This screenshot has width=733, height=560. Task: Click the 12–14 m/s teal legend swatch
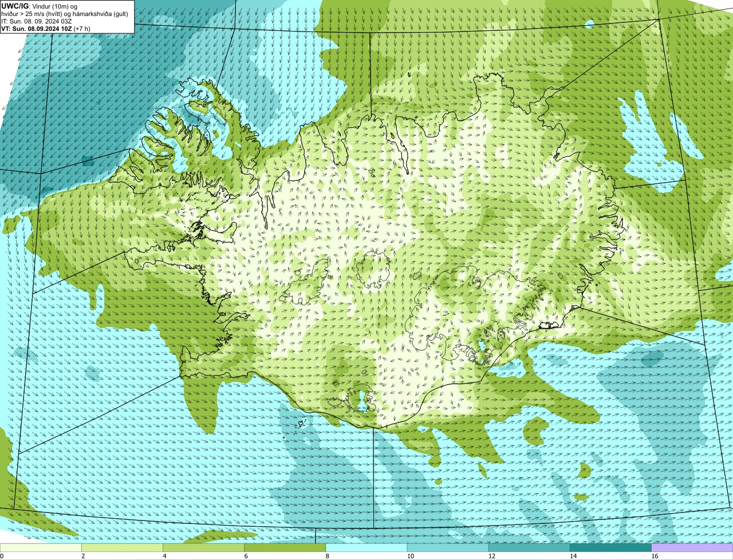529,548
